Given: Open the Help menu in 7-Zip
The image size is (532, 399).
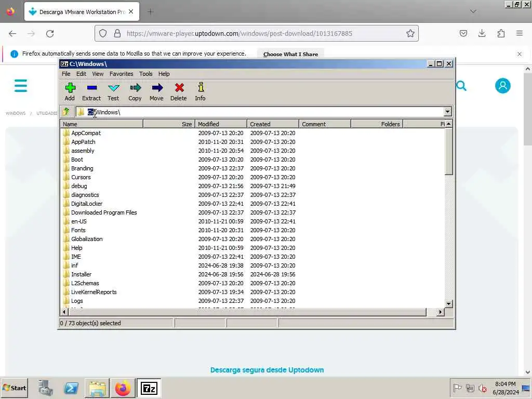Looking at the screenshot, I should click(x=164, y=74).
